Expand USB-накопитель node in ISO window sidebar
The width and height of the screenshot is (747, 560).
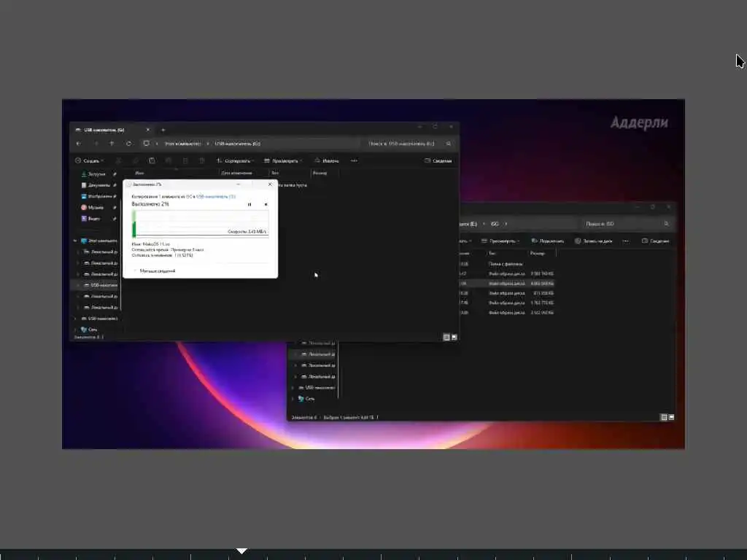(293, 388)
